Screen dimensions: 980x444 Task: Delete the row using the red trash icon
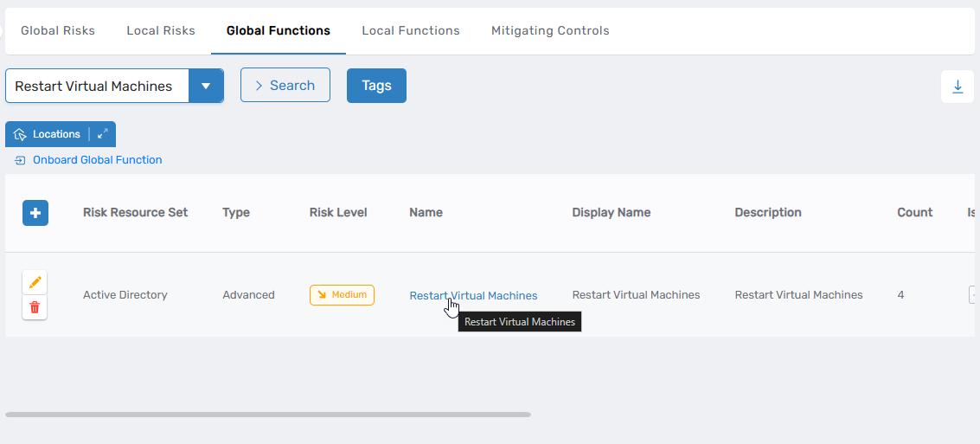click(x=35, y=307)
